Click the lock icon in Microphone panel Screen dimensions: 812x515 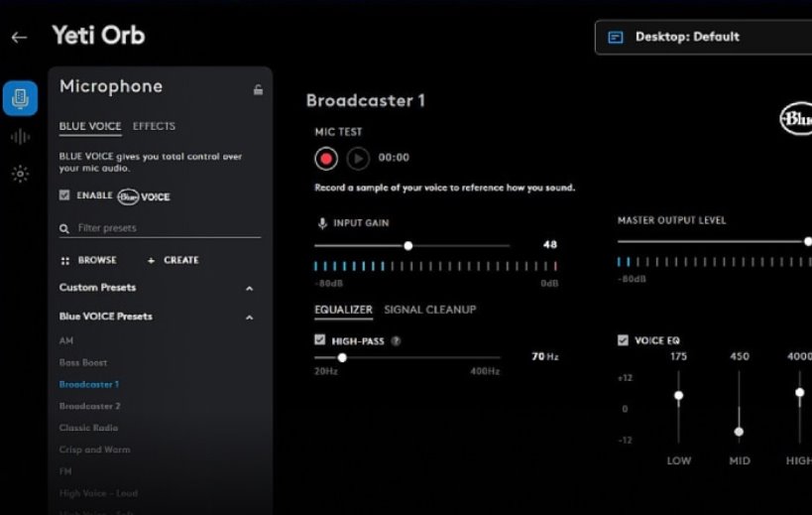coord(258,89)
